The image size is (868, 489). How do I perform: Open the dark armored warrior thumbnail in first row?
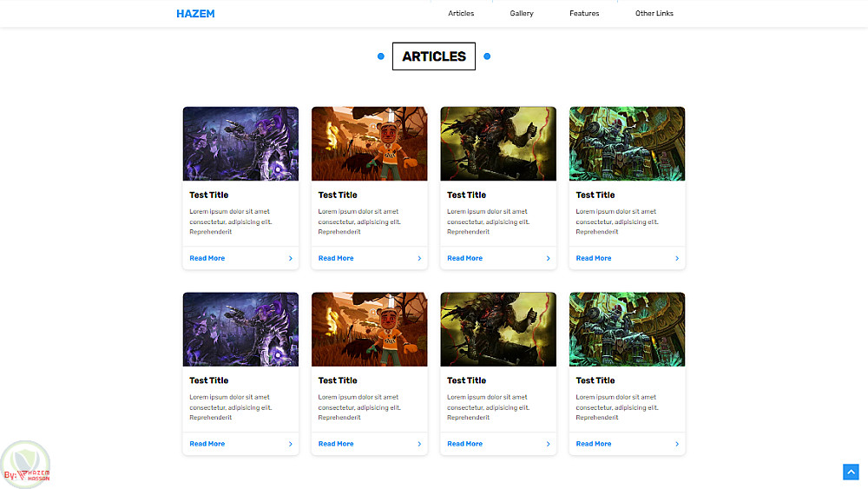point(498,143)
